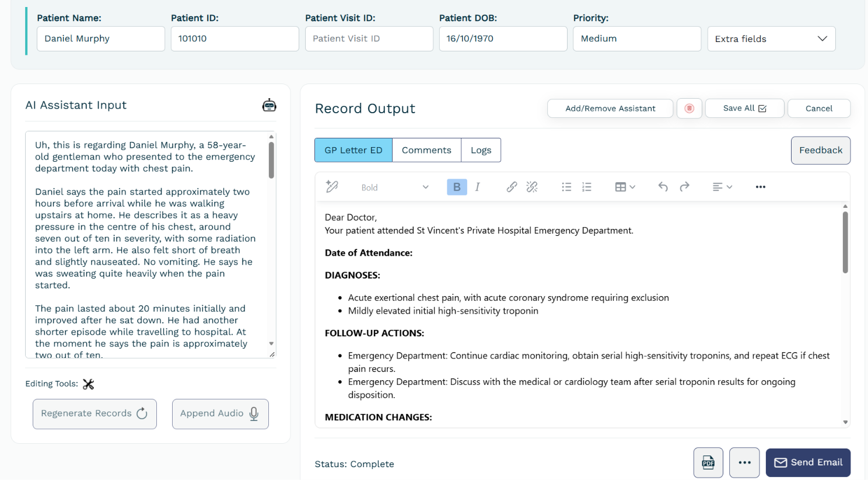Screen dimensions: 868x480
Task: Click the 'Status: Complete' text
Action: 354,464
